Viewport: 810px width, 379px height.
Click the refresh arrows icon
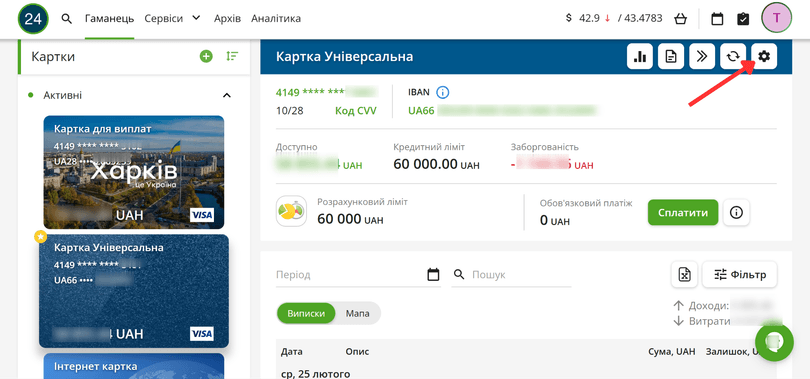click(x=733, y=56)
